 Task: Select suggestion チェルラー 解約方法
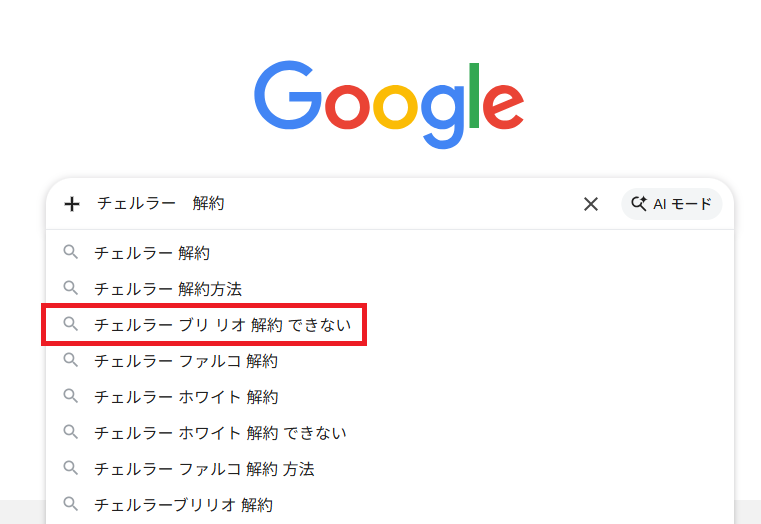[168, 289]
